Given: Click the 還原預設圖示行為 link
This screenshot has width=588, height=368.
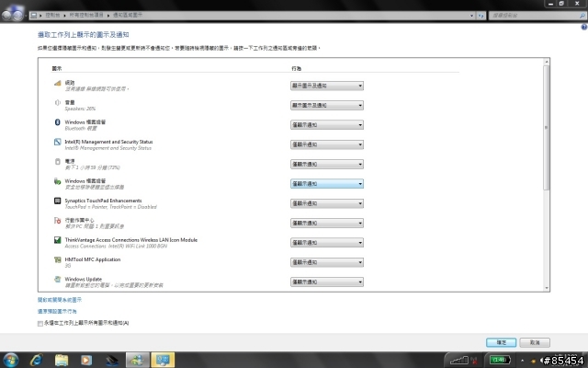Looking at the screenshot, I should (x=57, y=311).
